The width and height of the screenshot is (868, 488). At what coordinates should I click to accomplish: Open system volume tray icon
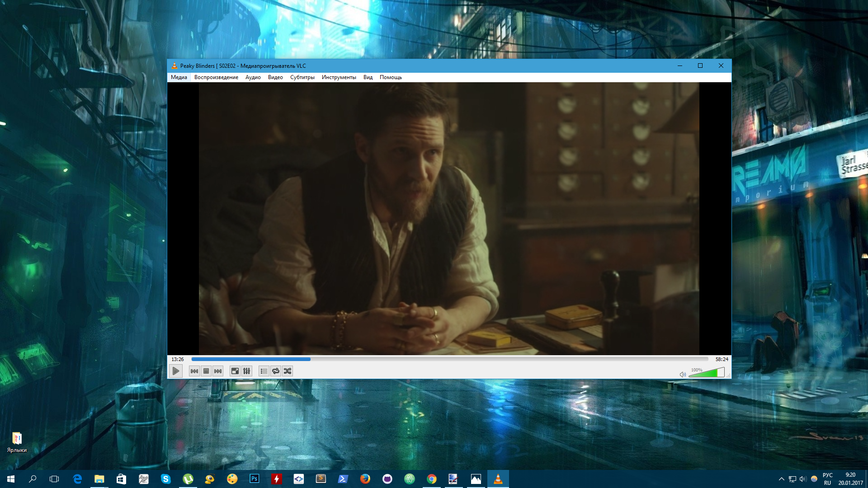(803, 479)
